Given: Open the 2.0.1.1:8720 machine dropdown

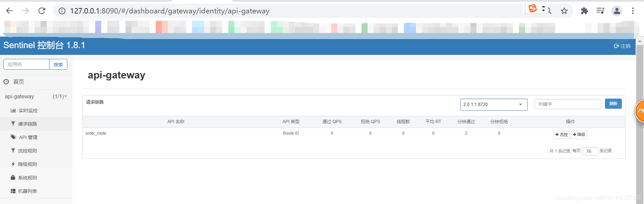Looking at the screenshot, I should (x=494, y=104).
